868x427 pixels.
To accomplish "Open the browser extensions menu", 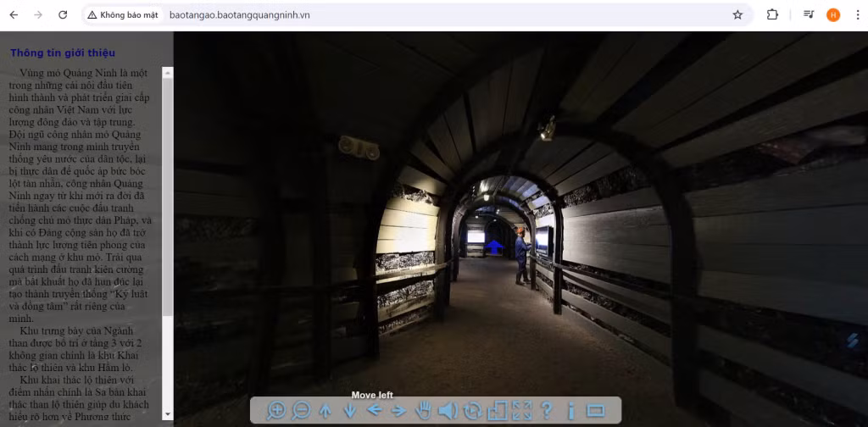I will tap(772, 15).
